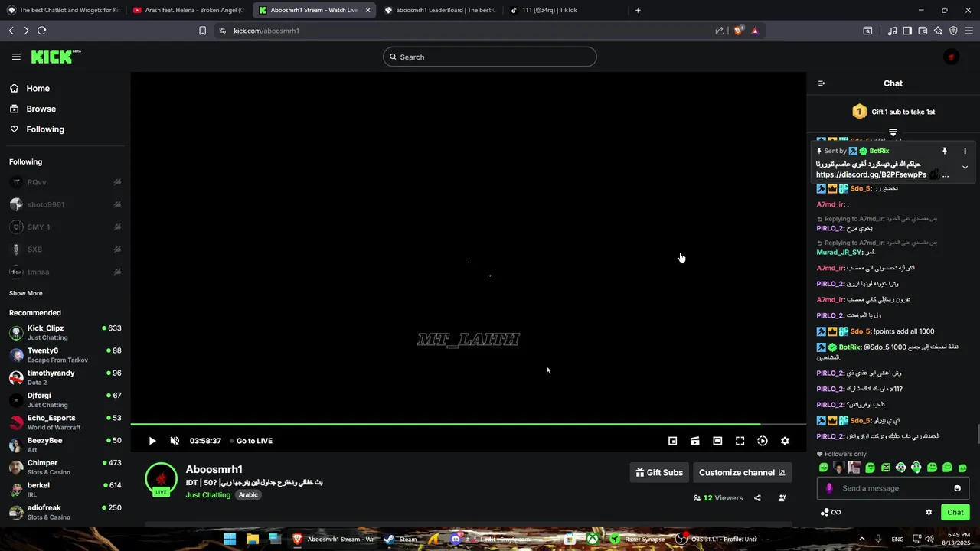Open Brave Wallet icon
Image resolution: width=980 pixels, height=551 pixels.
click(923, 31)
